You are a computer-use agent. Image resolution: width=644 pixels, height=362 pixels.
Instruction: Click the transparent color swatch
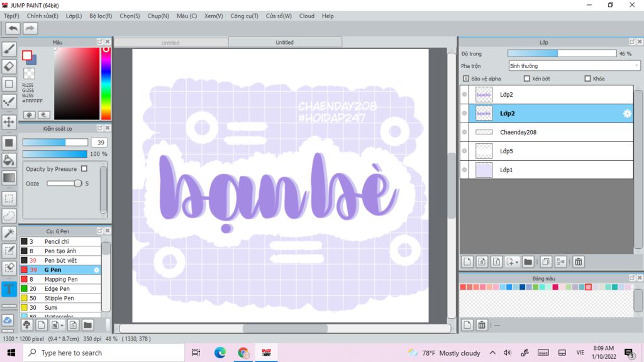(29, 74)
